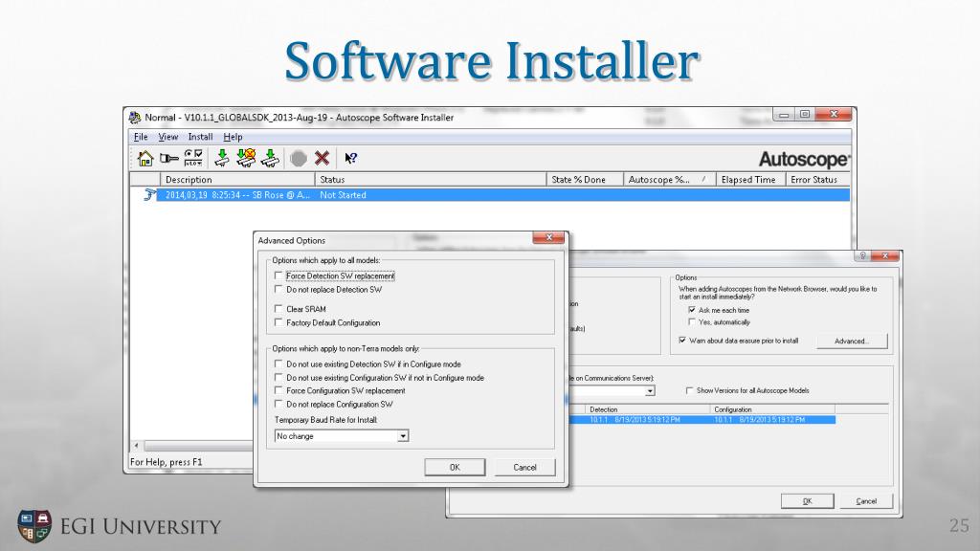The width and height of the screenshot is (980, 551).
Task: Click the red X delete toolbar icon
Action: 322,159
